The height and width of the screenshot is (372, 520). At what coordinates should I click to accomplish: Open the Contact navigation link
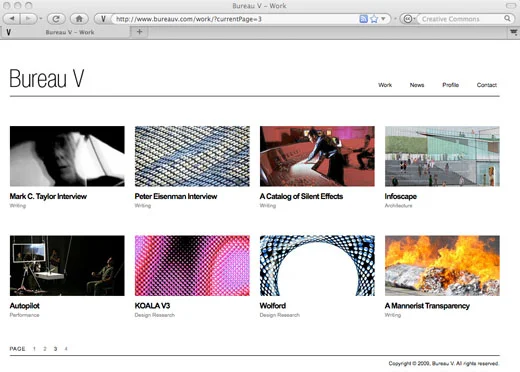(x=487, y=85)
